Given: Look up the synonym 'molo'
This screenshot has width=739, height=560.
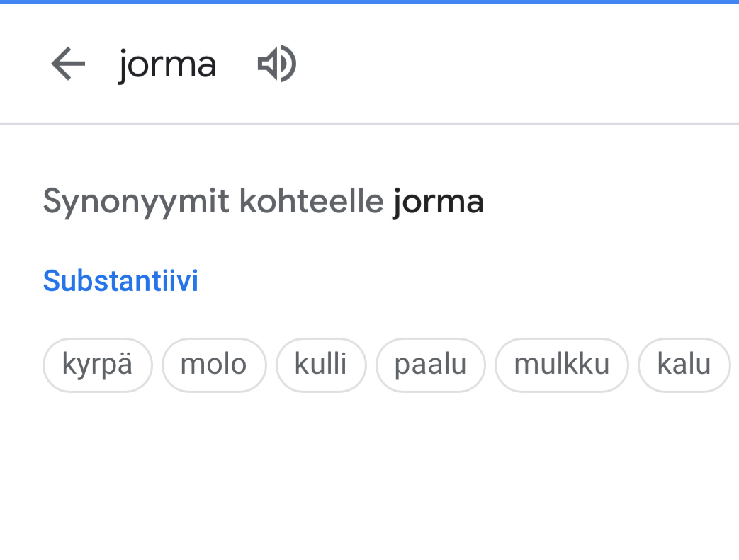Looking at the screenshot, I should (214, 365).
